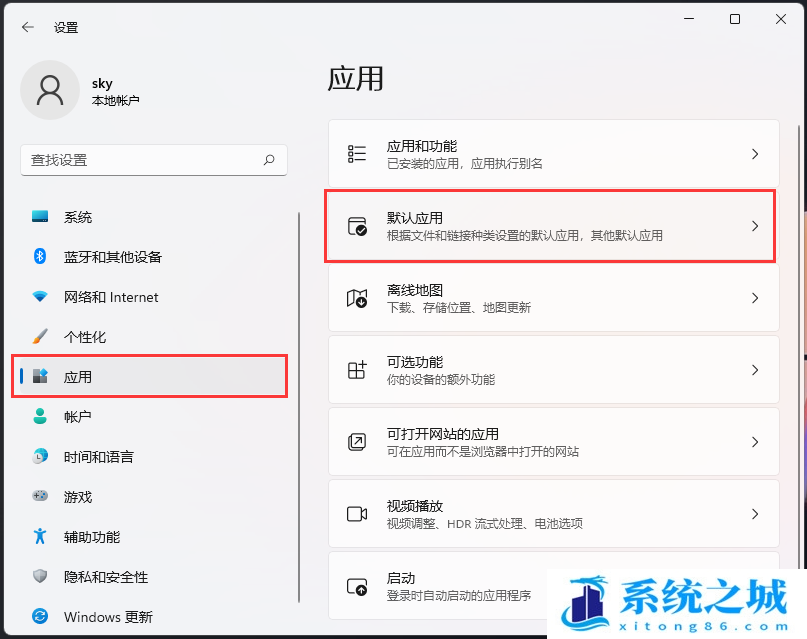This screenshot has width=807, height=639.
Task: Click the sky user profile avatar
Action: pos(49,89)
